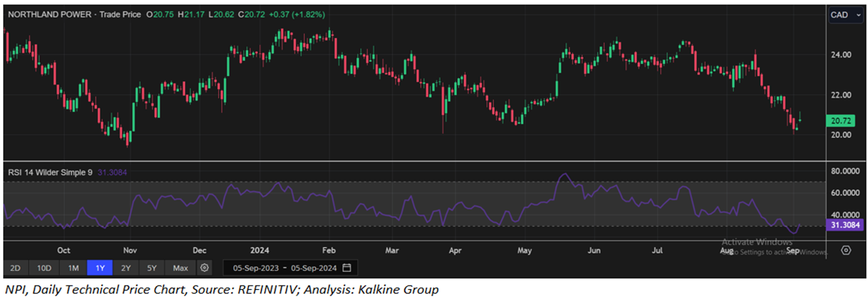Screen dimensions: 868x299
Task: Open the time range settings gear
Action: (205, 268)
